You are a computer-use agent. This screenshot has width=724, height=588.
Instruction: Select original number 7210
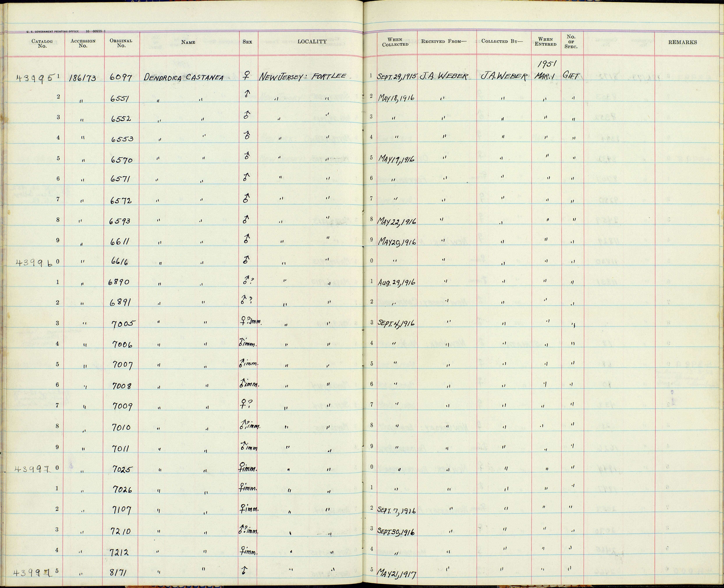pyautogui.click(x=121, y=531)
